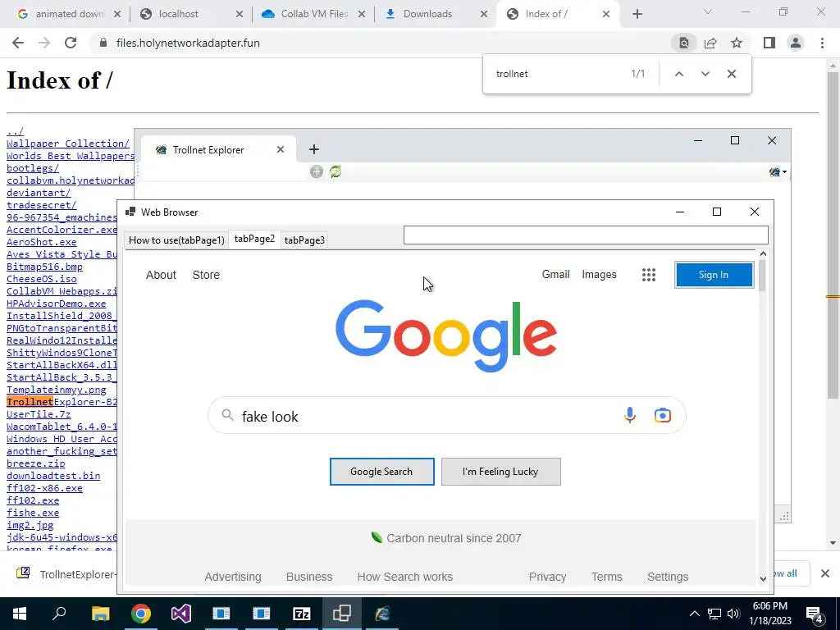
Task: Open Chrome profile avatar menu
Action: coord(796,43)
